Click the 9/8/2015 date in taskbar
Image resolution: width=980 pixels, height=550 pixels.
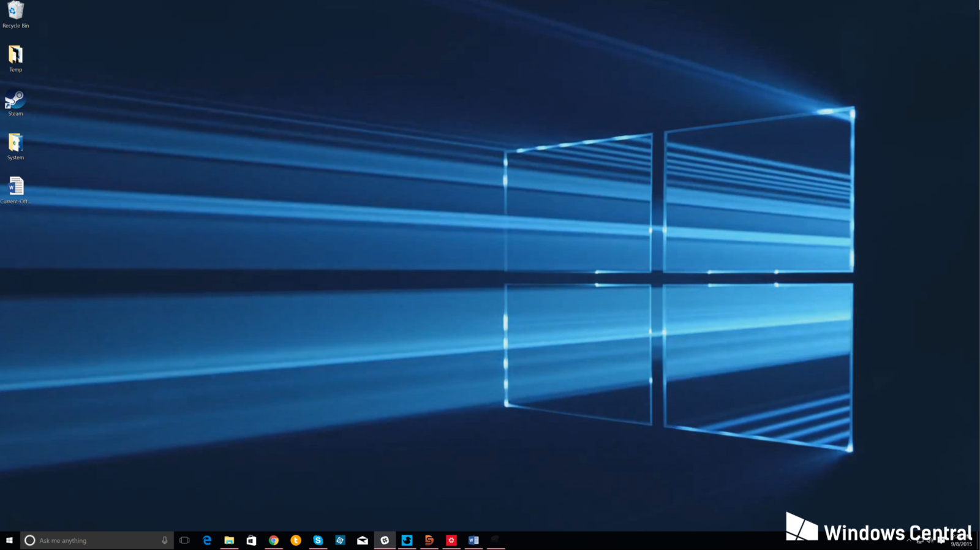pyautogui.click(x=961, y=544)
